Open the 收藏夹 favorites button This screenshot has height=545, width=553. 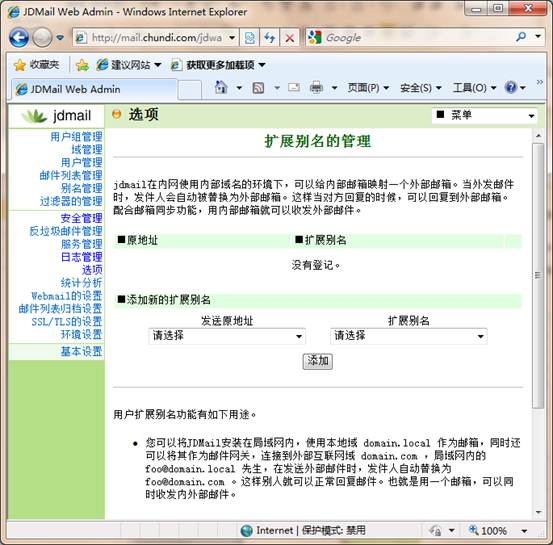pos(37,65)
